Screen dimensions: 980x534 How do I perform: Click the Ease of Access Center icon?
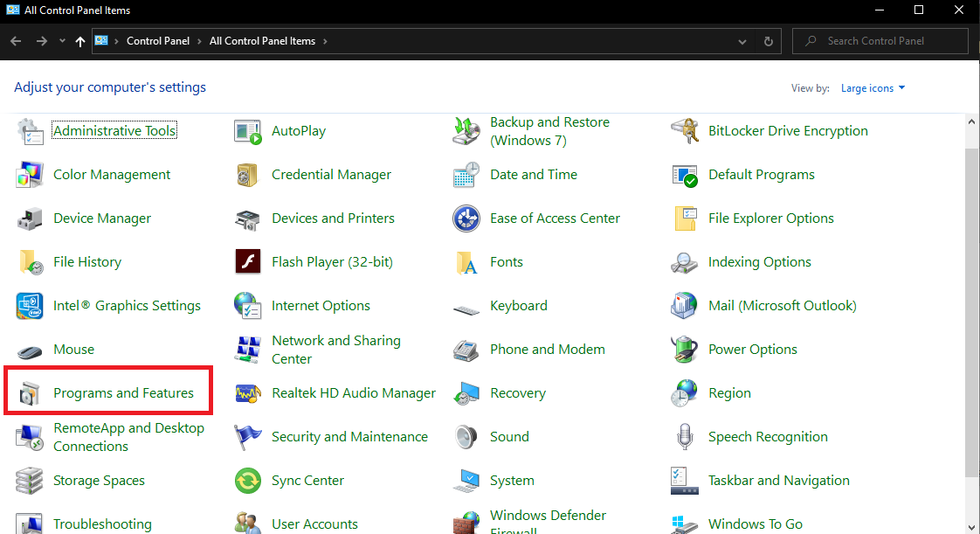coord(466,218)
